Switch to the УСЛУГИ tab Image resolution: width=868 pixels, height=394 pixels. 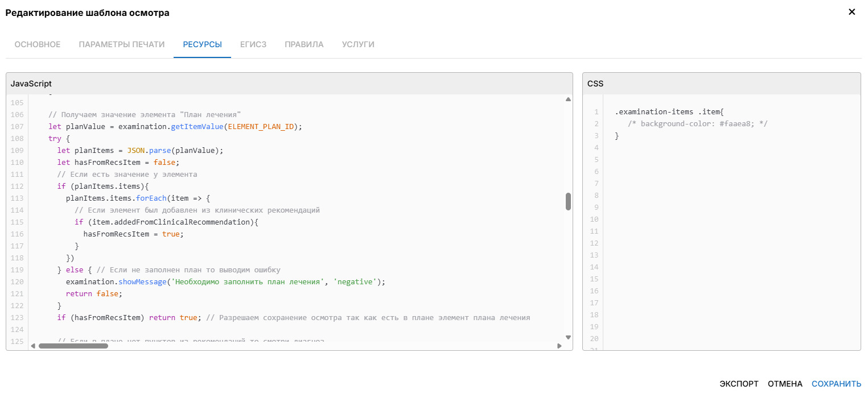tap(358, 44)
